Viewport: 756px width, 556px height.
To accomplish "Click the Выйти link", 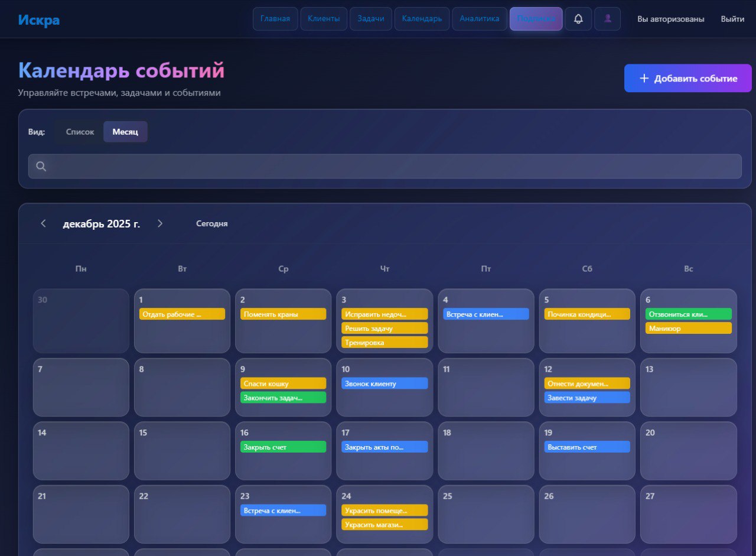I will (x=732, y=19).
